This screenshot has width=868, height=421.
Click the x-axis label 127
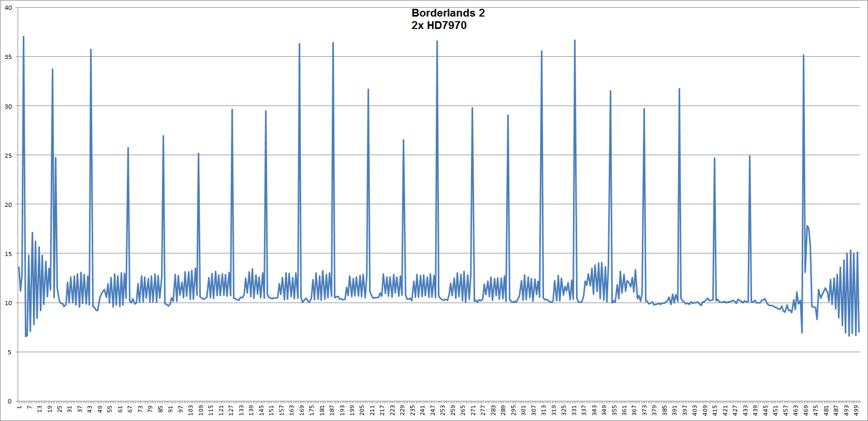click(x=231, y=410)
